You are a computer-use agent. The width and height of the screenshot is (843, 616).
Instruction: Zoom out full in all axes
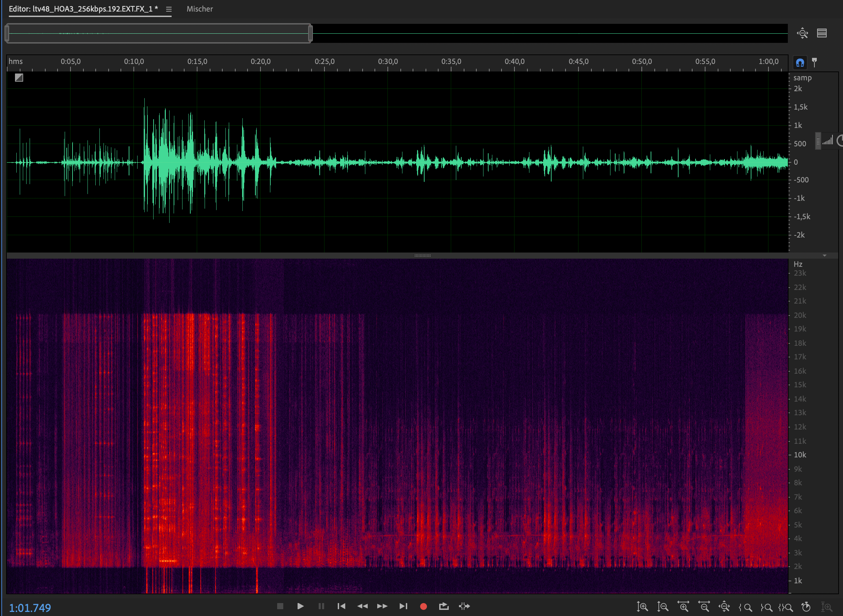(x=724, y=607)
